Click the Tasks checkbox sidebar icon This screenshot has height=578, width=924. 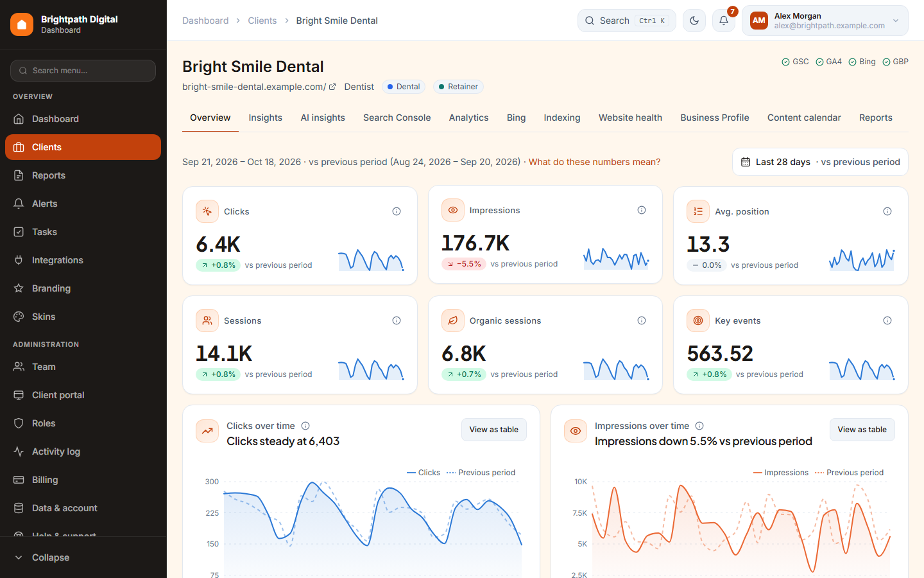tap(19, 232)
